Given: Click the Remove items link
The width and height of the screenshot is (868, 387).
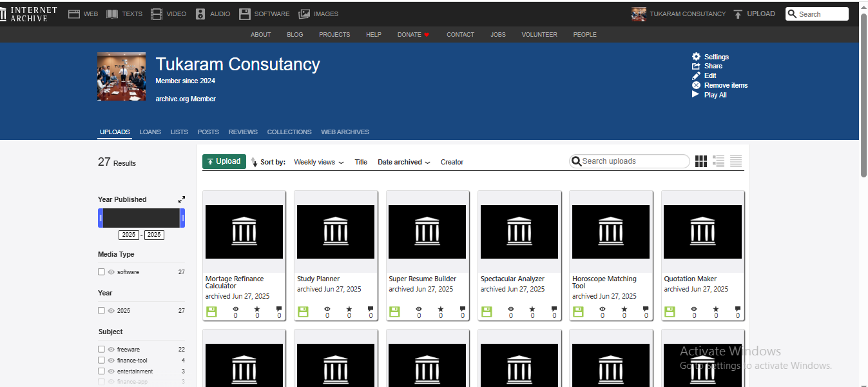Looking at the screenshot, I should 725,85.
